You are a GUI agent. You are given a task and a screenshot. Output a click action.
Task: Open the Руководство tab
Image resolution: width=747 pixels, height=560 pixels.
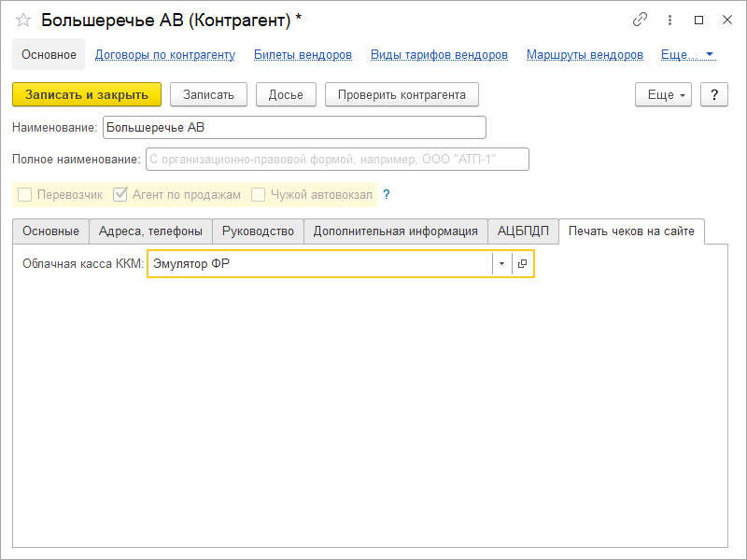(258, 231)
